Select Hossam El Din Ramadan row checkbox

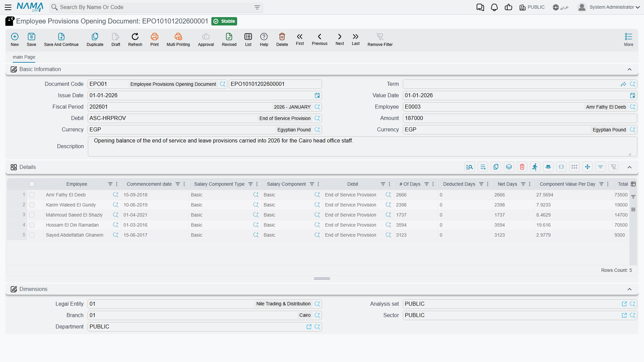coord(32,225)
